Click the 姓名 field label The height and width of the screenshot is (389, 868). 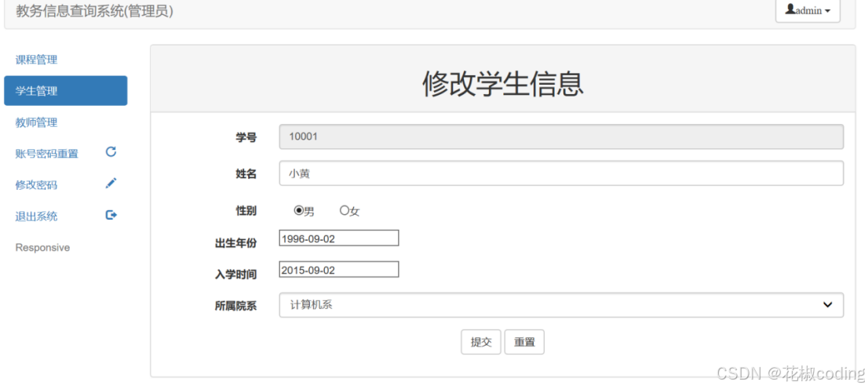[x=246, y=174]
